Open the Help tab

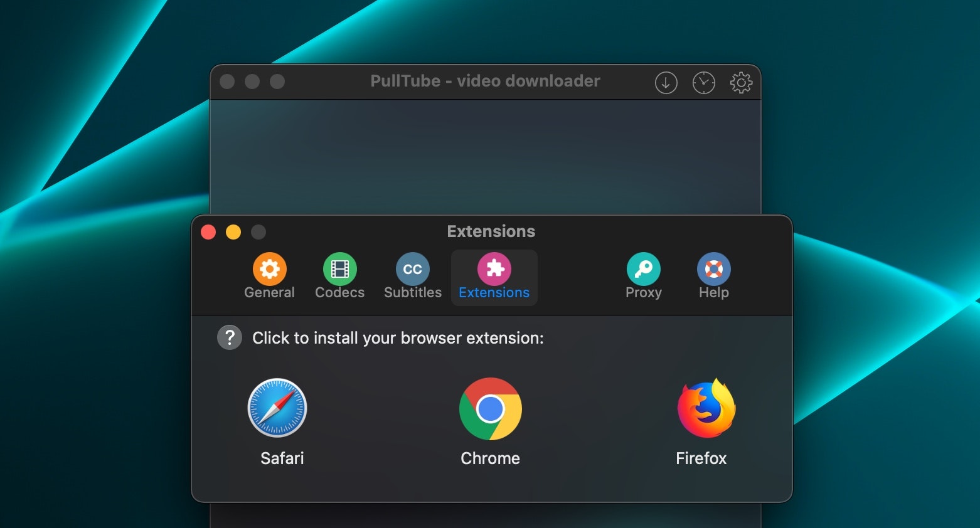click(x=714, y=277)
